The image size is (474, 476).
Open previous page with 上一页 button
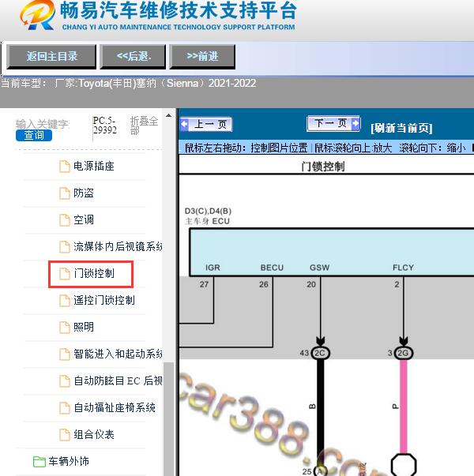point(206,124)
